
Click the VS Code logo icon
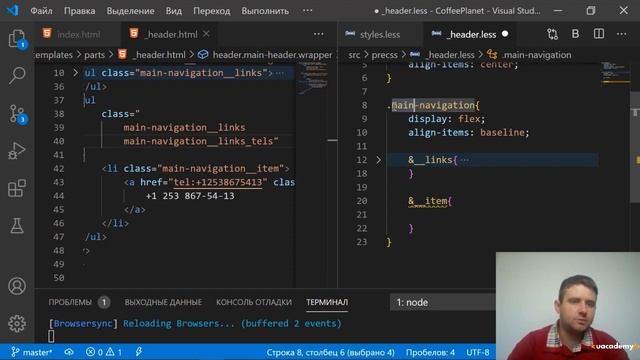tap(13, 11)
